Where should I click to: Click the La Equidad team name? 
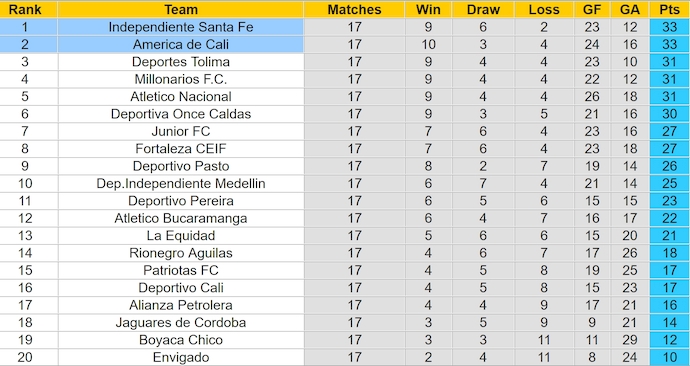coord(180,235)
